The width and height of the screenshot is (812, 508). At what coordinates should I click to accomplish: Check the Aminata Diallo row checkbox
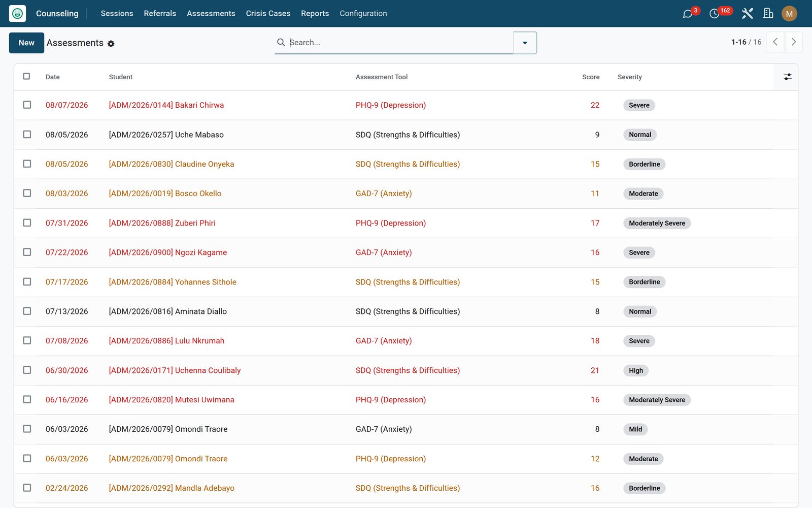27,311
